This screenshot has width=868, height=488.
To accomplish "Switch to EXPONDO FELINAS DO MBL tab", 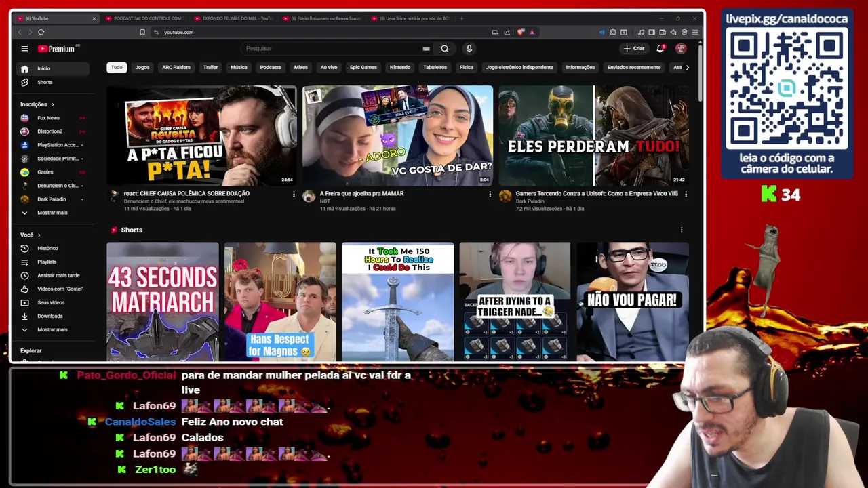I will point(234,18).
